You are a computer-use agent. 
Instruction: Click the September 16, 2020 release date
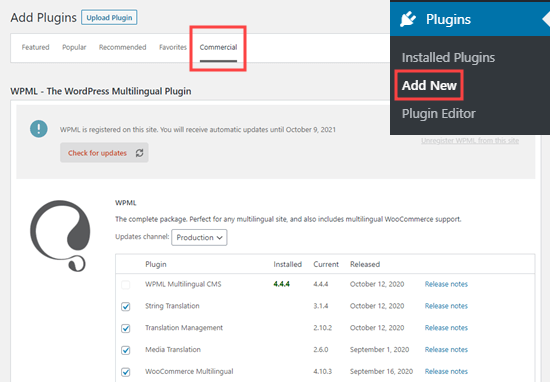tap(381, 371)
